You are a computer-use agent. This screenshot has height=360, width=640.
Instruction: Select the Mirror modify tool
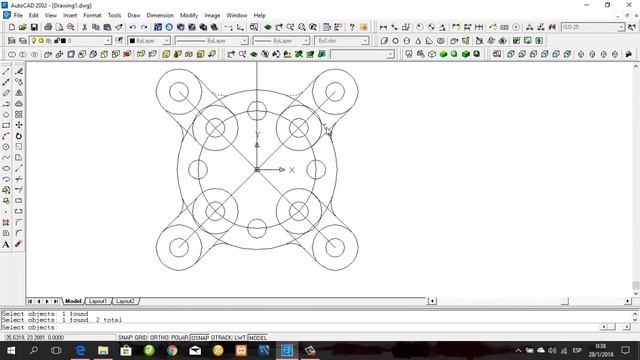[19, 93]
